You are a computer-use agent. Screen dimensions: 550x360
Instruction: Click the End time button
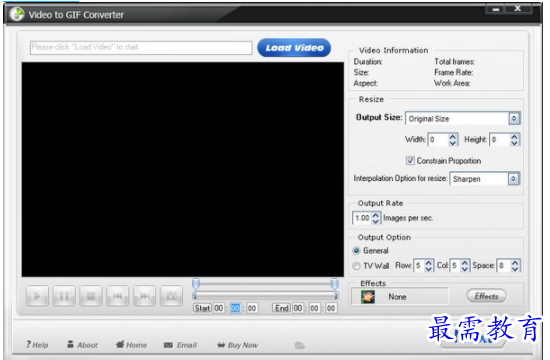(282, 308)
